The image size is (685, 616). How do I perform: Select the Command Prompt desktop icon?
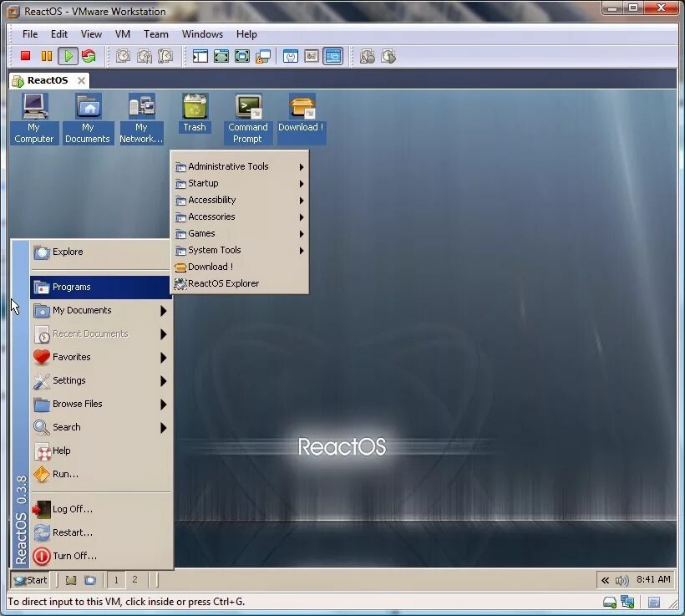248,119
